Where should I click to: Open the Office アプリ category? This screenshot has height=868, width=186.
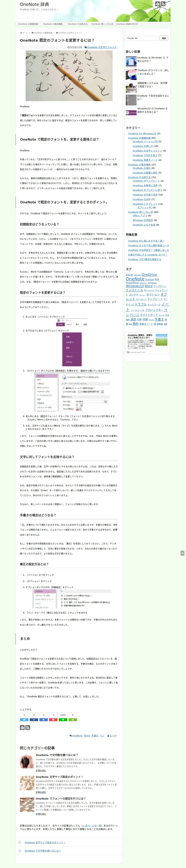pos(140,216)
